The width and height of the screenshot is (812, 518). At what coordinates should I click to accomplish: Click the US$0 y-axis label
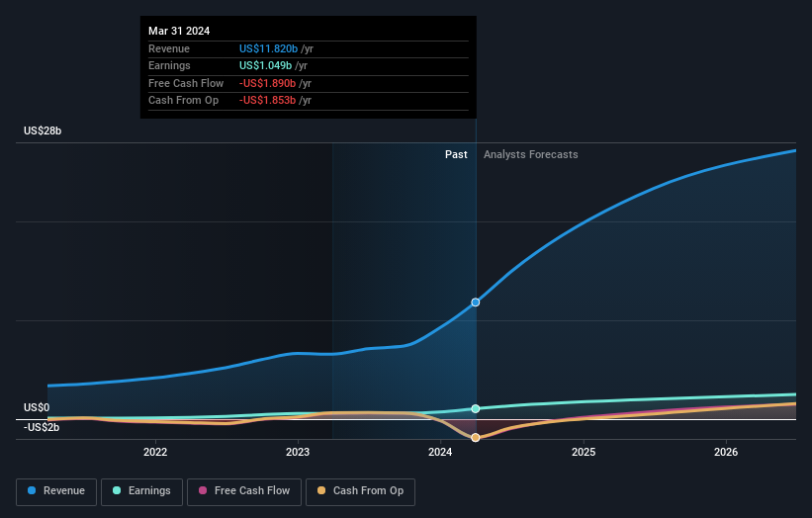[x=37, y=407]
